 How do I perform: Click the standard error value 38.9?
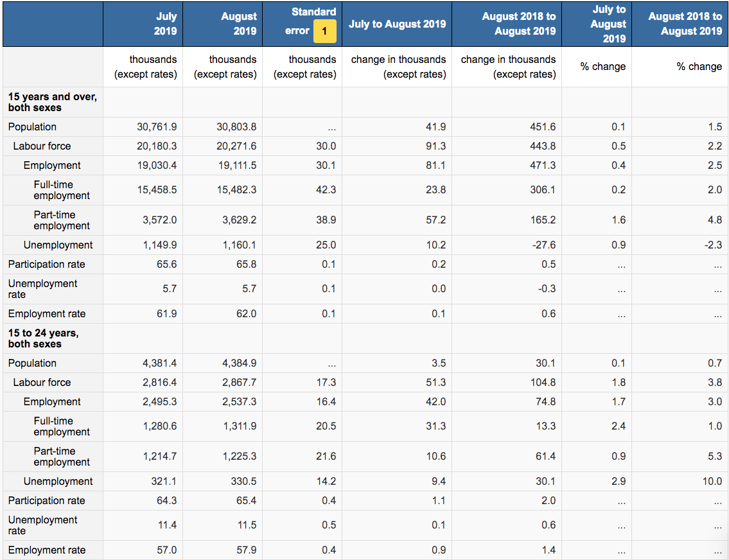tap(326, 220)
